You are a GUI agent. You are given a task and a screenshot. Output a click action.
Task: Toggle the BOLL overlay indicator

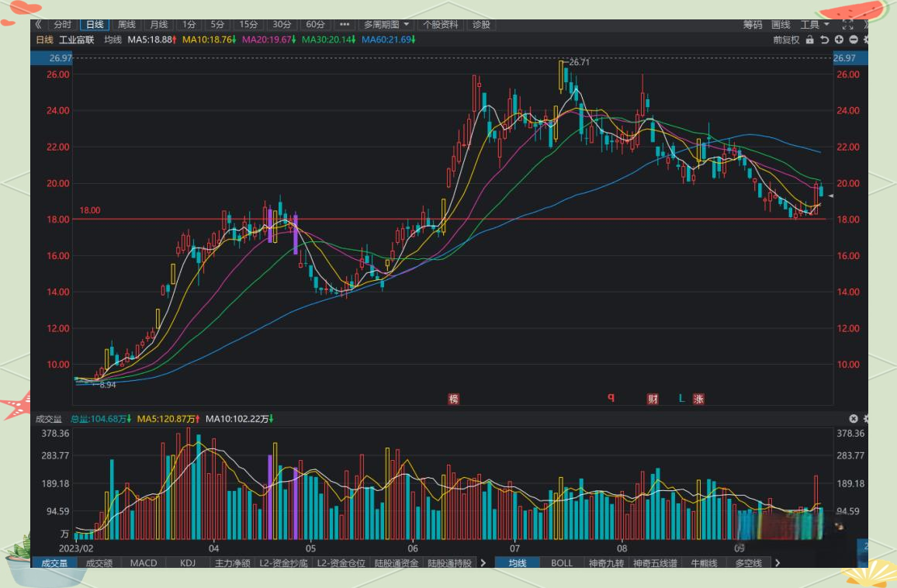tap(562, 563)
